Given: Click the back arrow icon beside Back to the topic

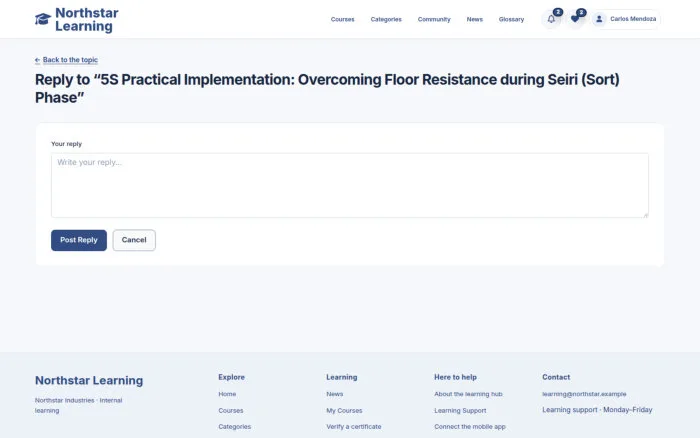Looking at the screenshot, I should [x=38, y=60].
